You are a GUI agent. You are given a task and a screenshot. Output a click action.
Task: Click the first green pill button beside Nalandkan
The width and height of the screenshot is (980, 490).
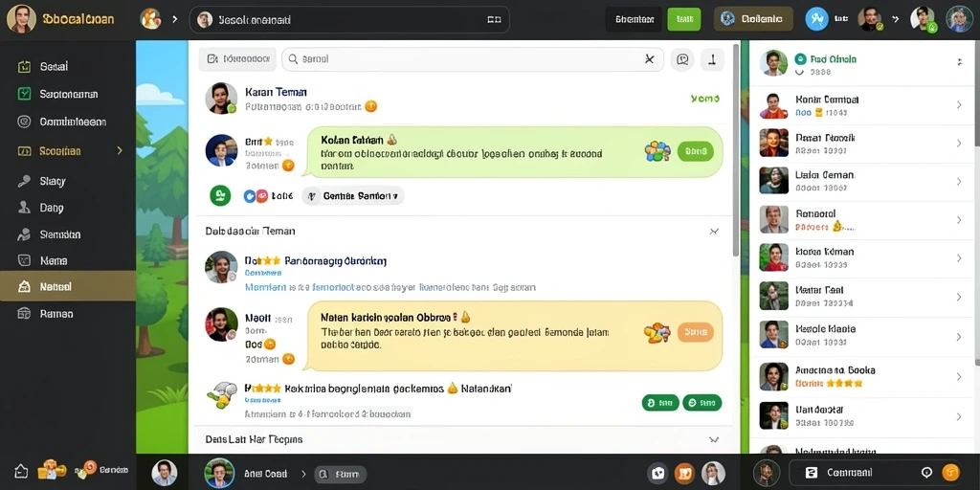coord(660,403)
